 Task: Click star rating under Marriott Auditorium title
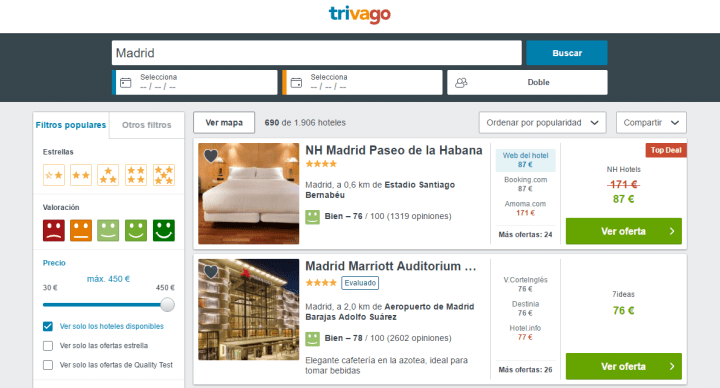(x=321, y=283)
